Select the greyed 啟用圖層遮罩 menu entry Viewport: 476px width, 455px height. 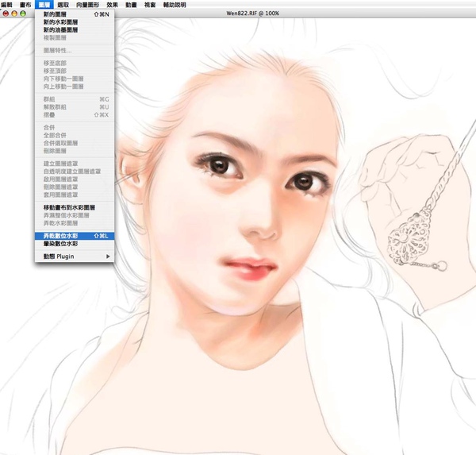point(75,179)
